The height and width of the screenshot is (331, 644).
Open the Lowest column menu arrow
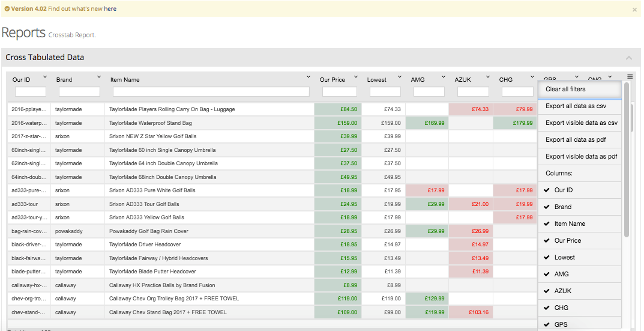point(399,77)
